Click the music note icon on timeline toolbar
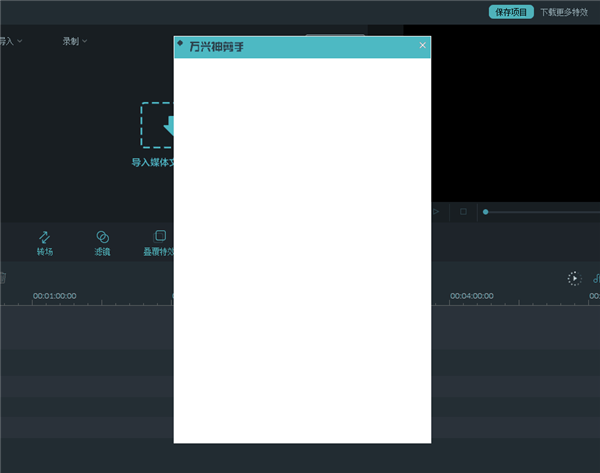Viewport: 600px width, 473px height. (596, 278)
